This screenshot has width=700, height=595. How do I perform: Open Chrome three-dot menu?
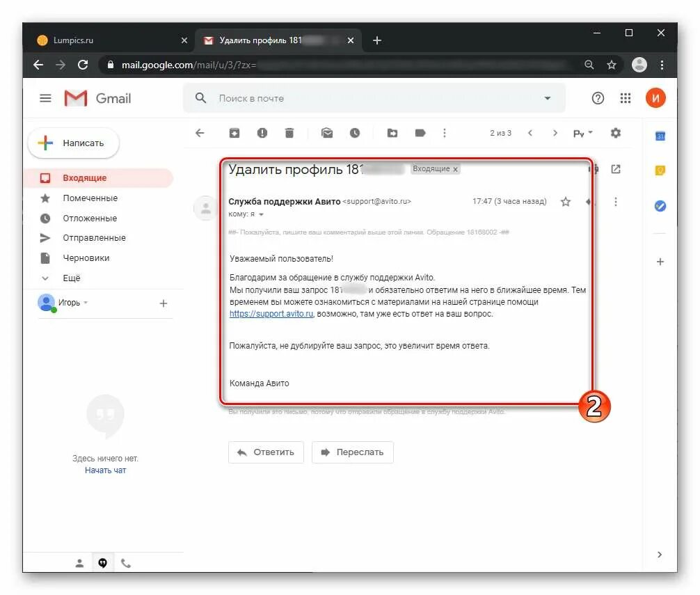662,65
